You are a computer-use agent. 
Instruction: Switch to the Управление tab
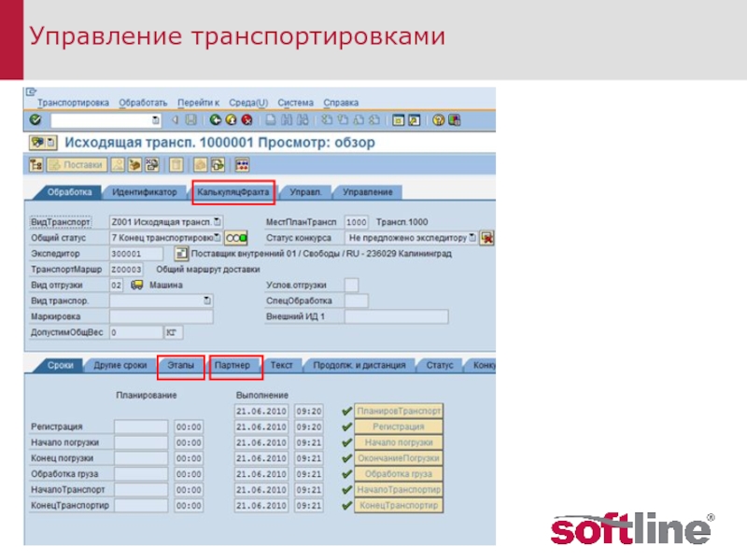368,192
